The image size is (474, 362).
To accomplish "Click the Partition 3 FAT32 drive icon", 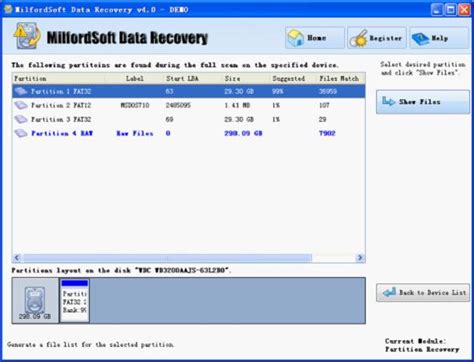I will [21, 119].
